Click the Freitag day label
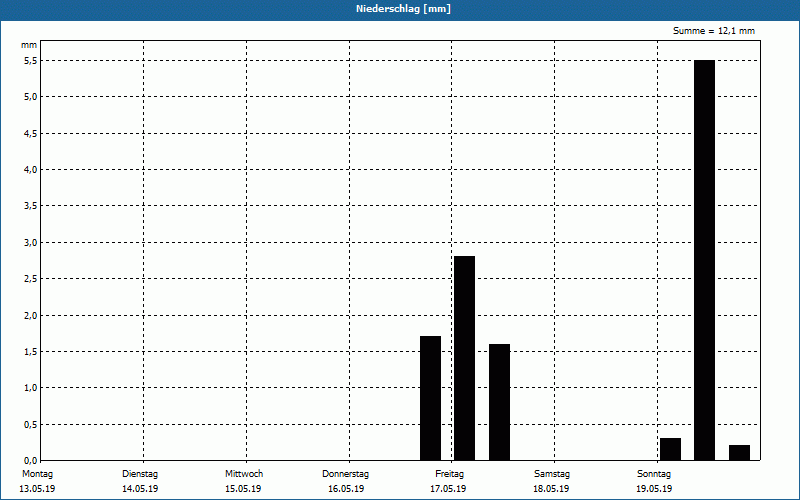This screenshot has height=500, width=800. [449, 474]
